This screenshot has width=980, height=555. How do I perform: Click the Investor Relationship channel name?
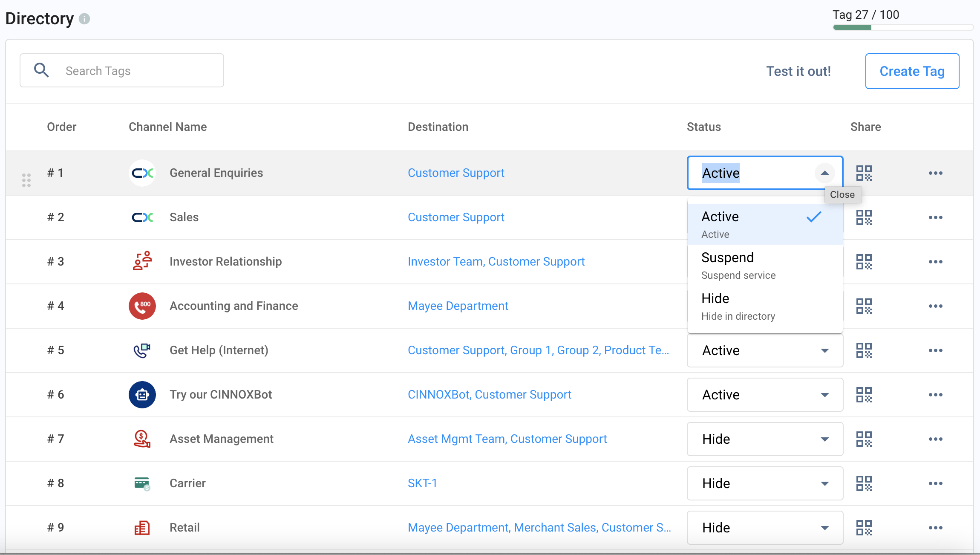coord(225,262)
